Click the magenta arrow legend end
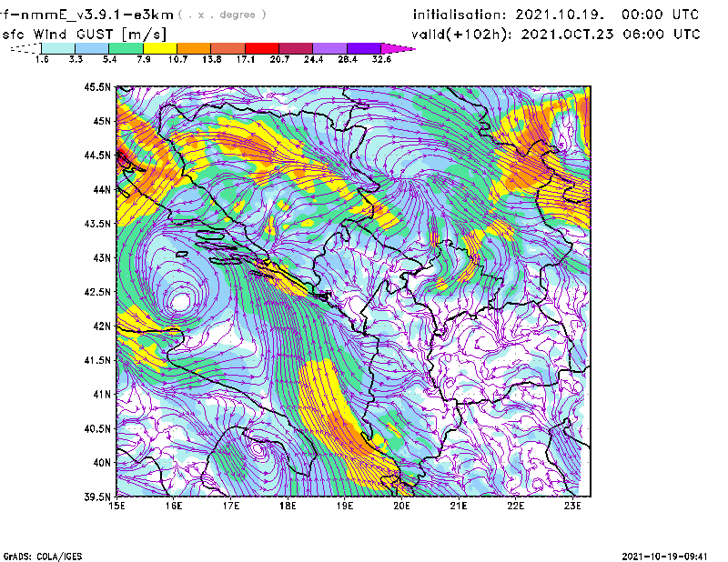The width and height of the screenshot is (728, 562). coord(398,48)
